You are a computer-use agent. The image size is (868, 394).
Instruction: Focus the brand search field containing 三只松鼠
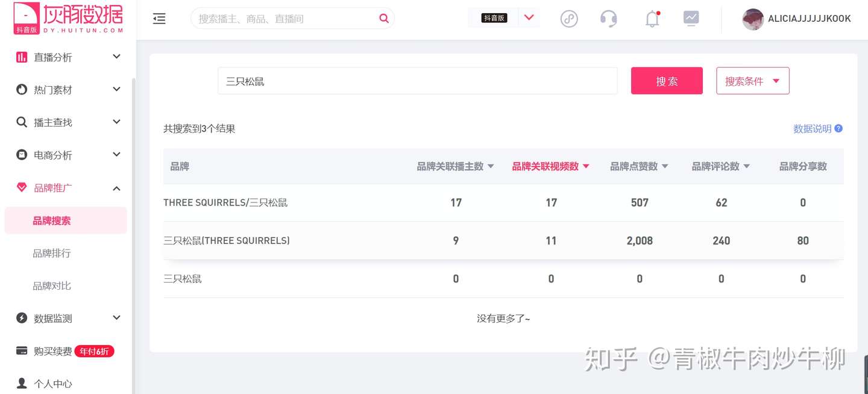pos(418,81)
